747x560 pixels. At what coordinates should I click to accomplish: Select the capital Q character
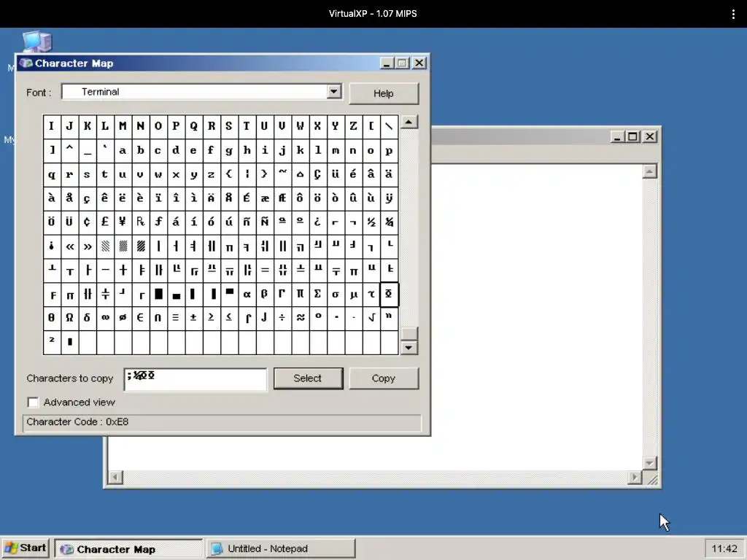pos(193,126)
